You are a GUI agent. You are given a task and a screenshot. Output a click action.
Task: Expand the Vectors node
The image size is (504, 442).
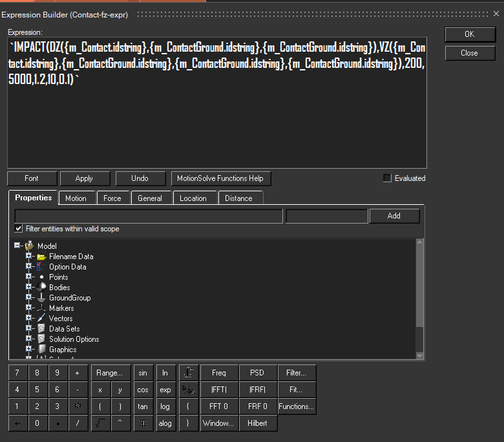click(x=28, y=318)
